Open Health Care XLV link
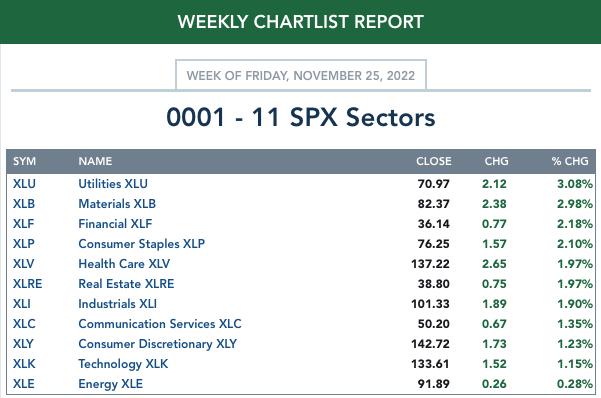This screenshot has height=398, width=601. coord(124,264)
